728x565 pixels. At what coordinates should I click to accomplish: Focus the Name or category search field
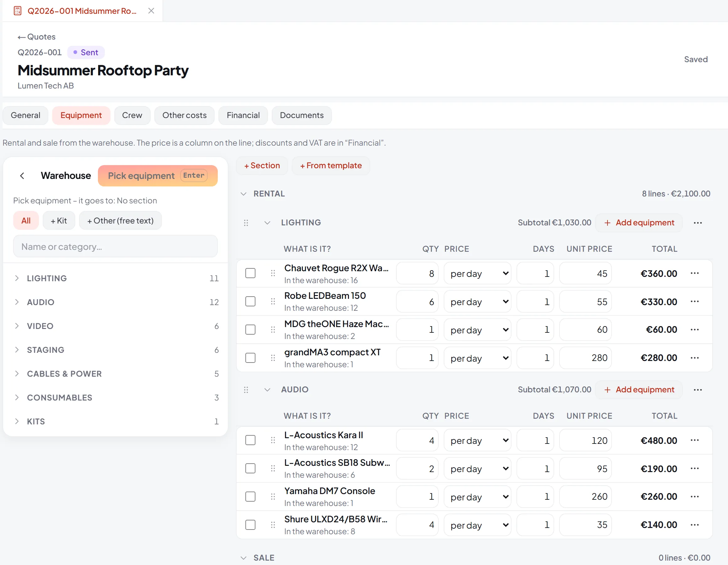[x=115, y=246]
